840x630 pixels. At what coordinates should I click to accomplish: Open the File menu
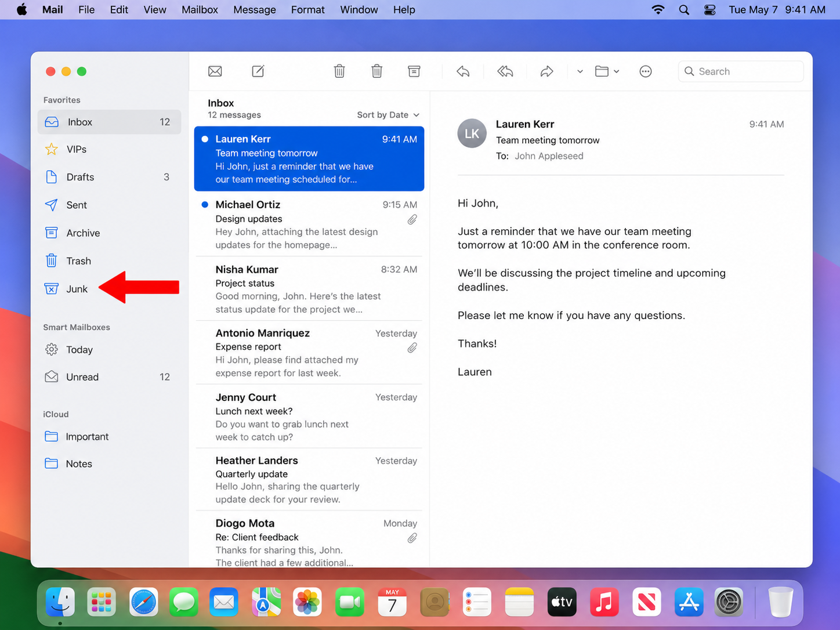[86, 10]
